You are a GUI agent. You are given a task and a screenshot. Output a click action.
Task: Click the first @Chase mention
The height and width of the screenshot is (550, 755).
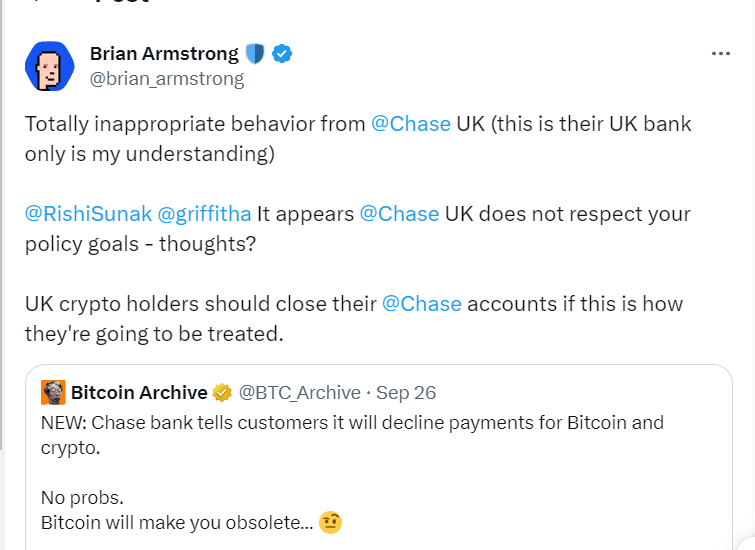(410, 125)
